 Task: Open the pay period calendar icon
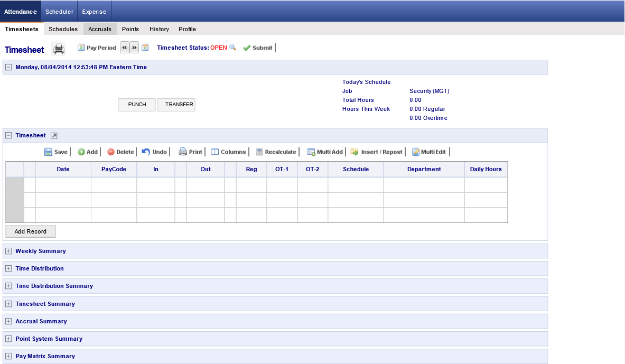145,48
